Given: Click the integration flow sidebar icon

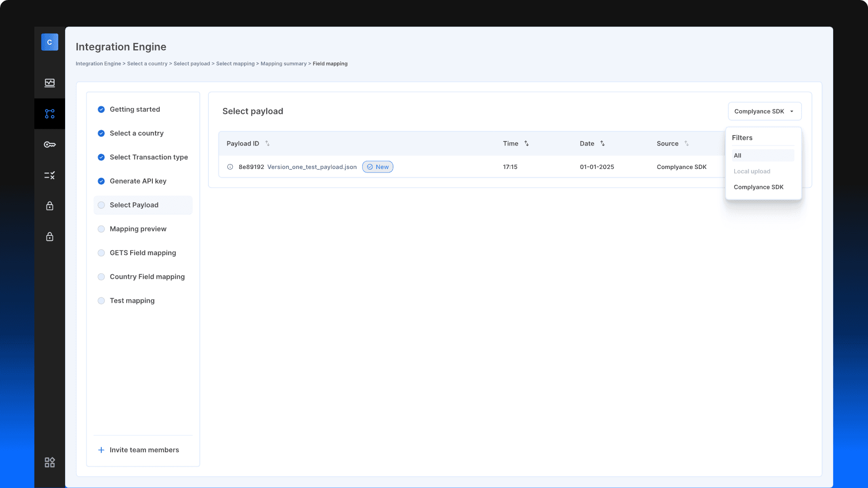Looking at the screenshot, I should [x=50, y=114].
